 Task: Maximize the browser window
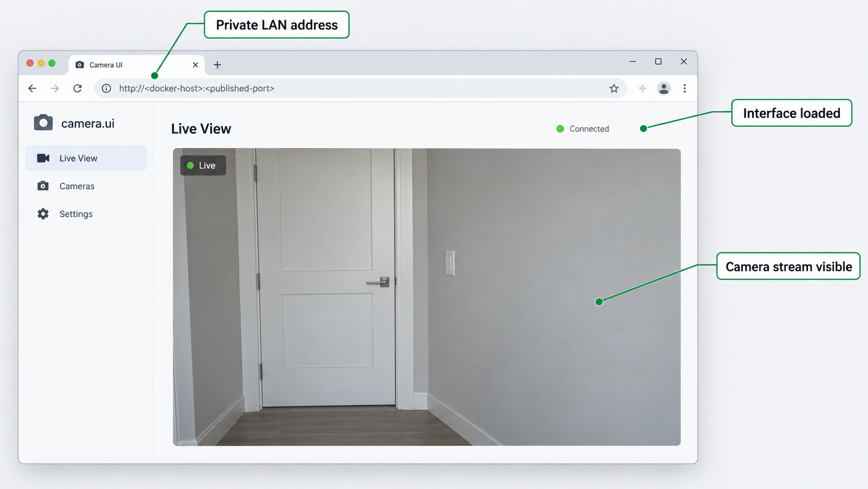pyautogui.click(x=658, y=61)
